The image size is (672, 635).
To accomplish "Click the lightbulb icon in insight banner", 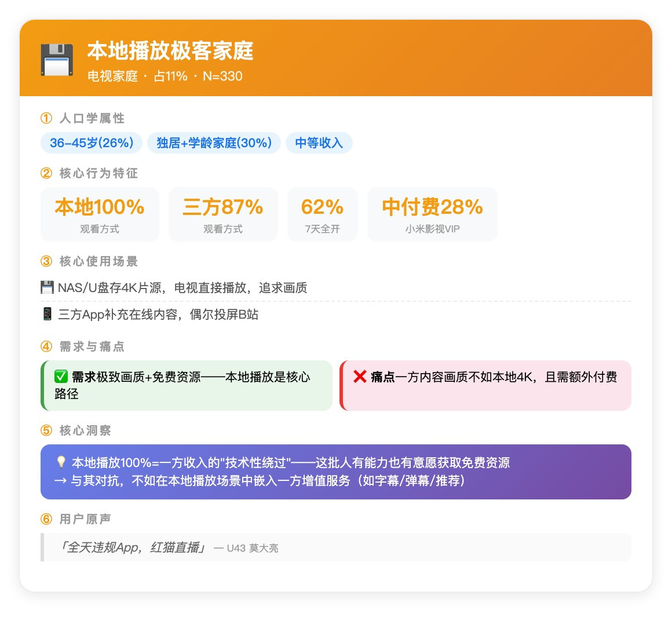I will coord(61,462).
